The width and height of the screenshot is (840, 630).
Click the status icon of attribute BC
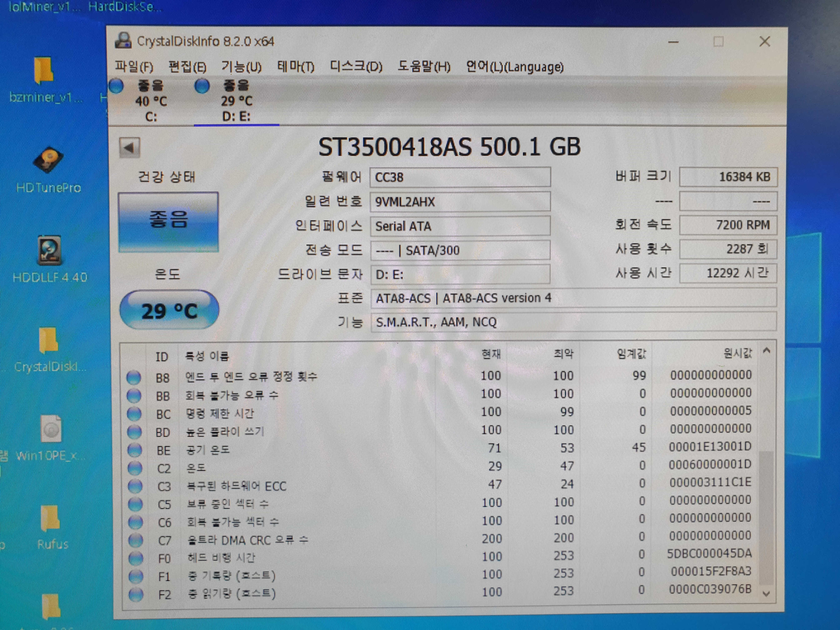point(134,414)
